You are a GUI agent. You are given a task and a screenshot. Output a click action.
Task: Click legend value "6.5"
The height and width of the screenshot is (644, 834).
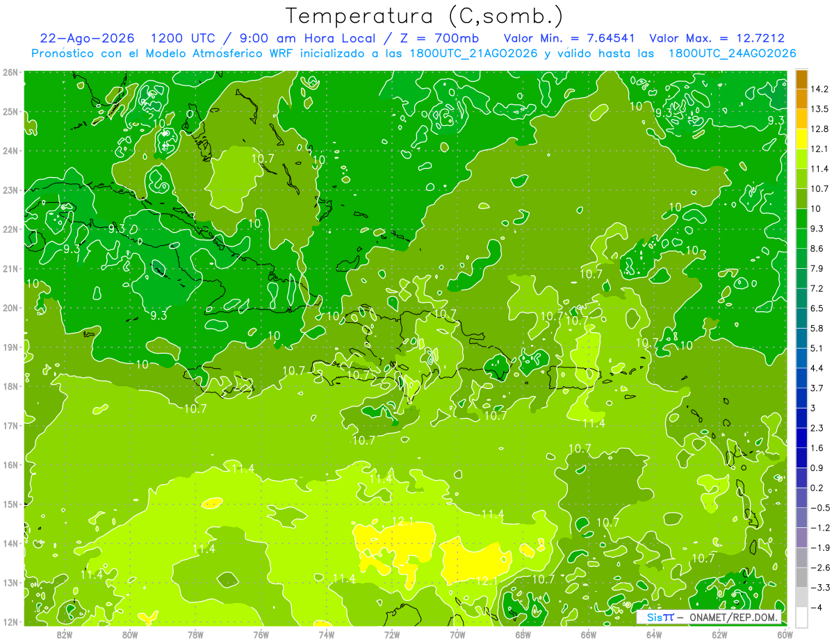pyautogui.click(x=818, y=308)
